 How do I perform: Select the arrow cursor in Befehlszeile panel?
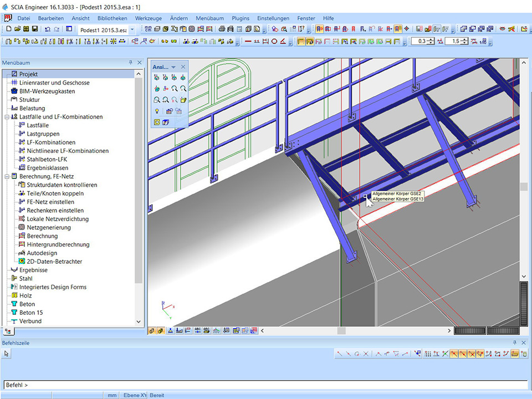click(x=7, y=354)
